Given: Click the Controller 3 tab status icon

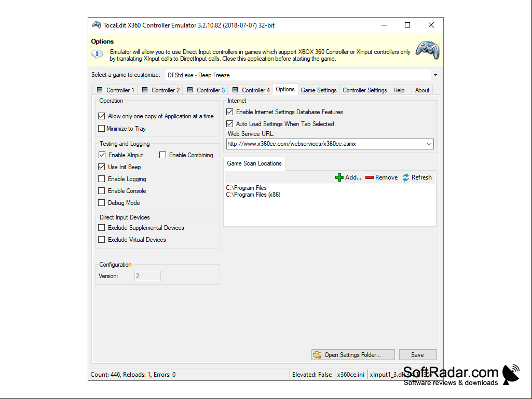Looking at the screenshot, I should [190, 90].
